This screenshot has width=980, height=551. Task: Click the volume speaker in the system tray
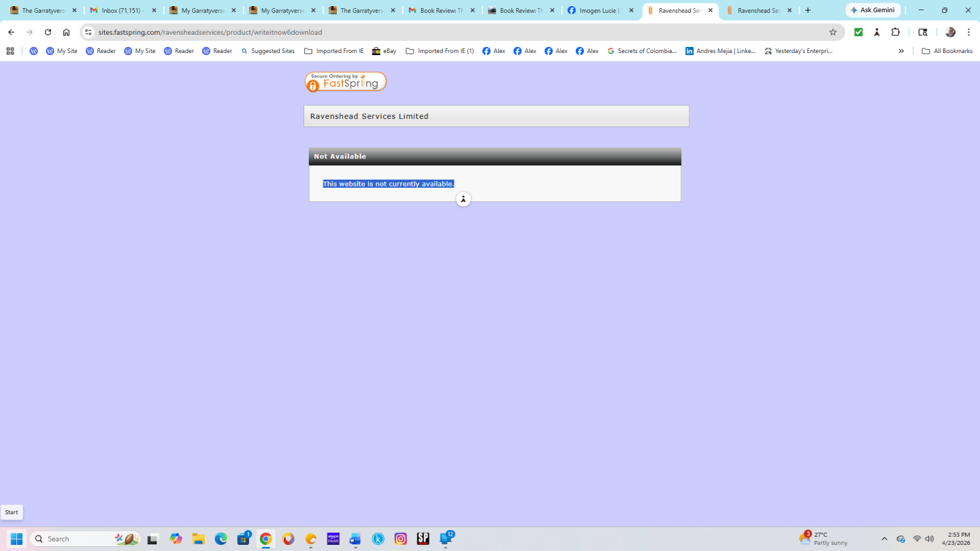[929, 538]
